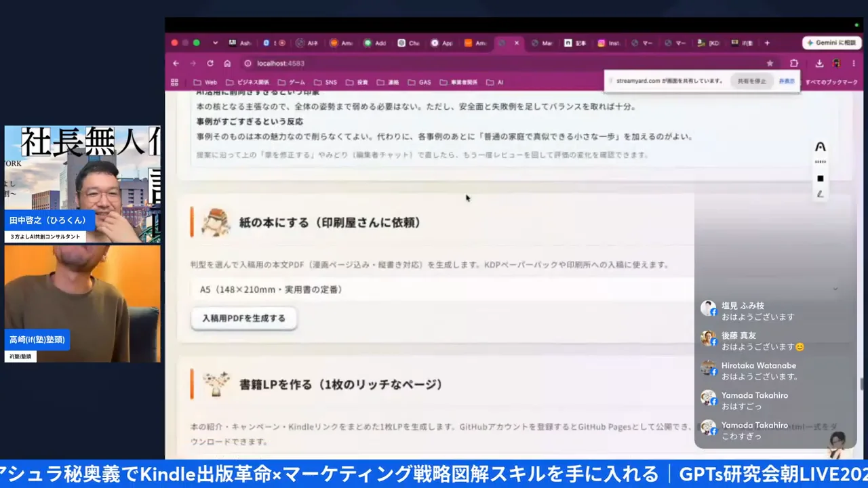
Task: Click site info icon beside localhost address
Action: coord(248,63)
